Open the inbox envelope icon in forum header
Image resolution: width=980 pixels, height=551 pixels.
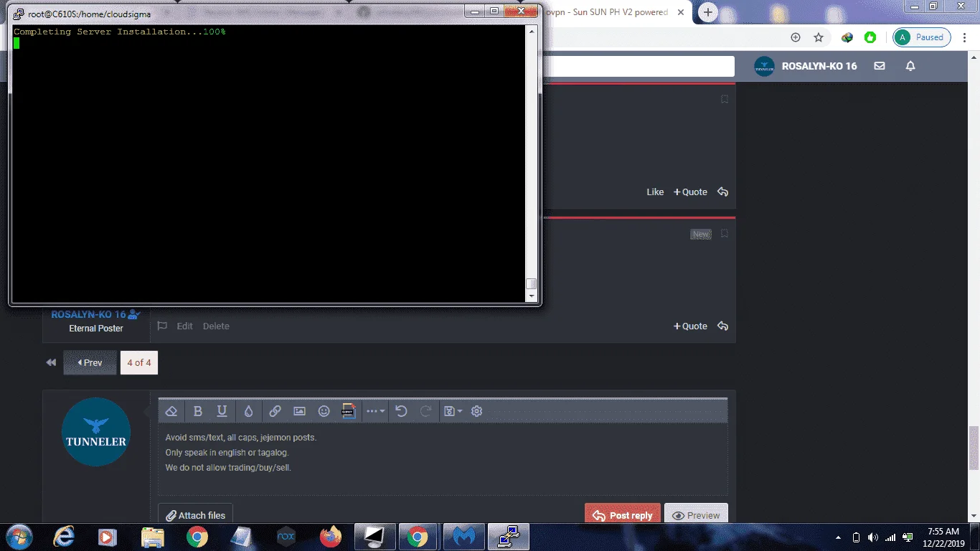[x=880, y=66]
